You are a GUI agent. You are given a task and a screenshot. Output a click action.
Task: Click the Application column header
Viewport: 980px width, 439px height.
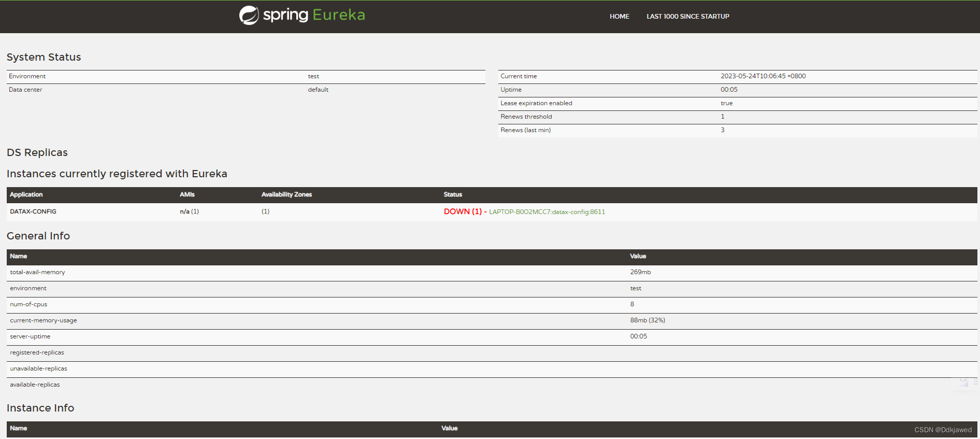pos(26,194)
